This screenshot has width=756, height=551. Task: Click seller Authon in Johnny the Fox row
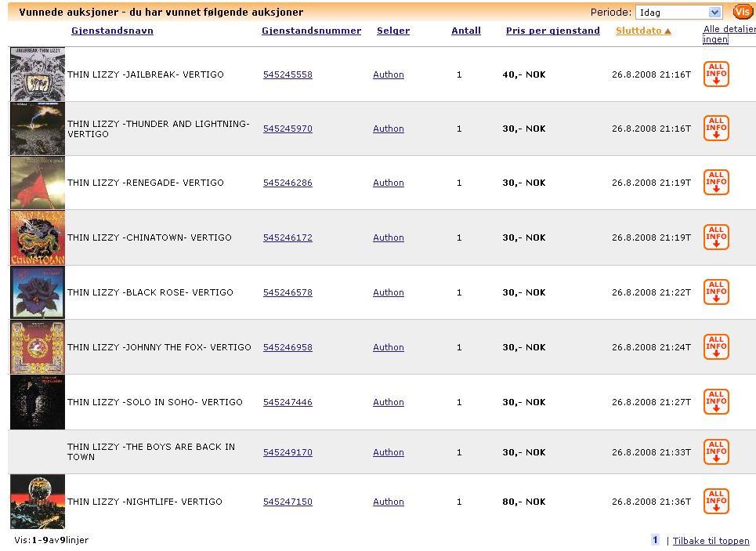point(389,347)
